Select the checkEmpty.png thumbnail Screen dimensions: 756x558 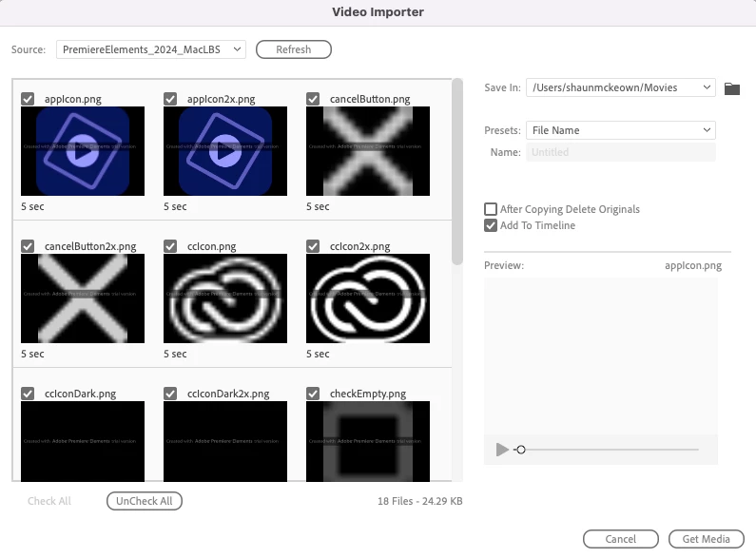(x=368, y=441)
